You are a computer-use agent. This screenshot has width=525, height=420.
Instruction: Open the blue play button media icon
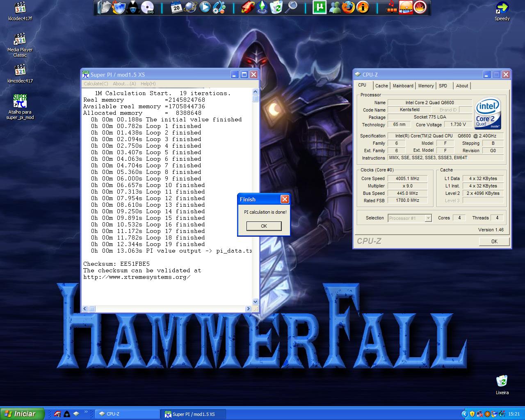tap(205, 7)
